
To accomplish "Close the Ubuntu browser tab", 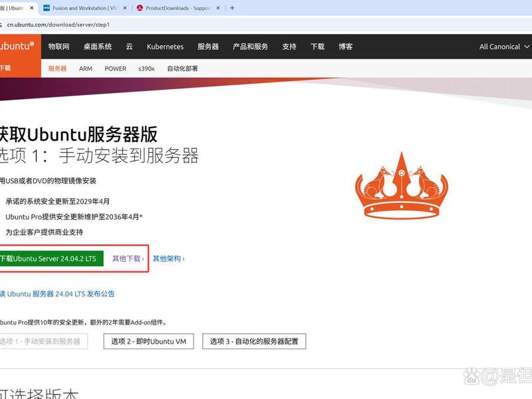I will [32, 8].
